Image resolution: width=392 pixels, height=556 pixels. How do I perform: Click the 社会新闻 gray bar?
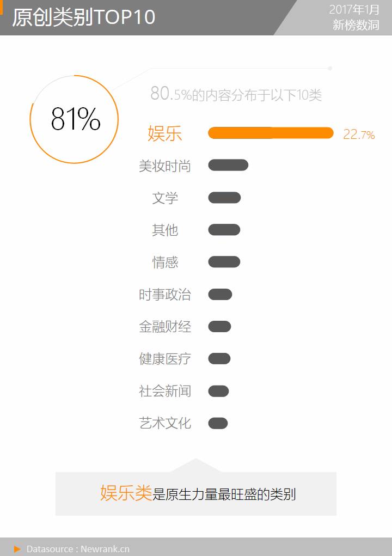tap(219, 391)
